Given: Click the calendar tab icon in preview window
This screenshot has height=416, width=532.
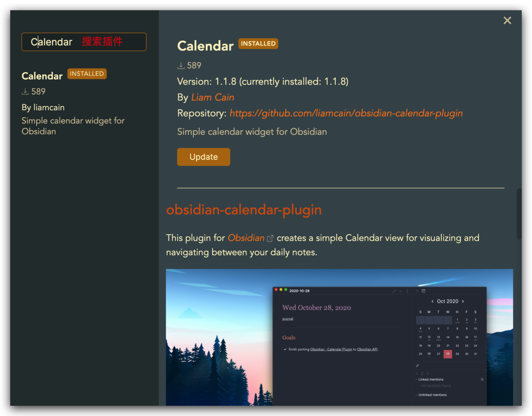Looking at the screenshot, I should pyautogui.click(x=423, y=291).
